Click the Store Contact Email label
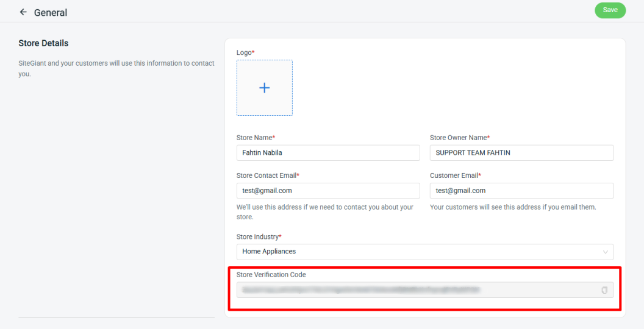 pos(267,175)
